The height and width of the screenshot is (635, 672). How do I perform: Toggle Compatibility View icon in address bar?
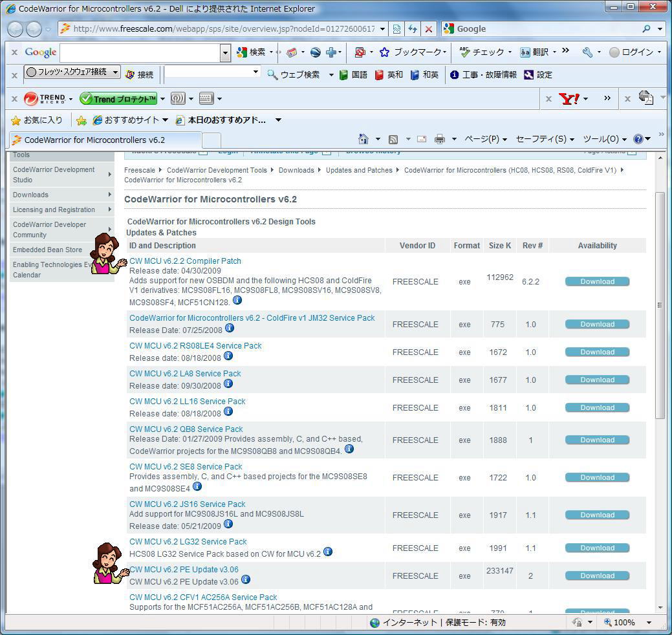pos(397,29)
